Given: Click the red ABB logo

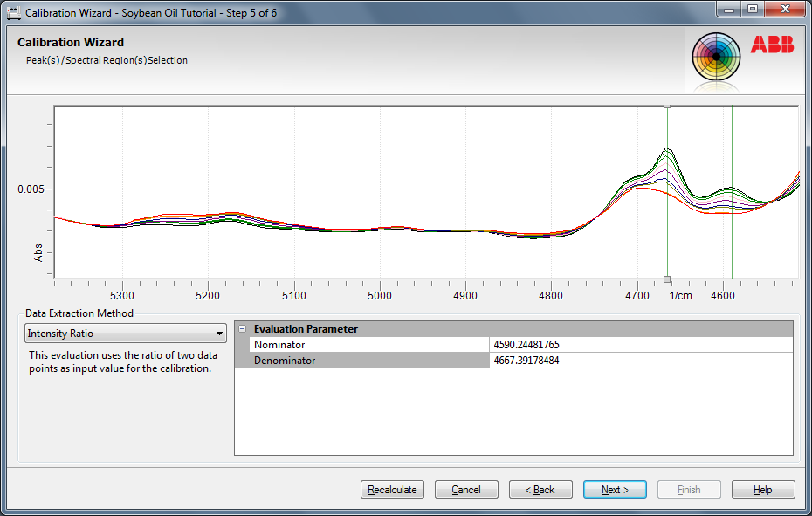Looking at the screenshot, I should 771,45.
